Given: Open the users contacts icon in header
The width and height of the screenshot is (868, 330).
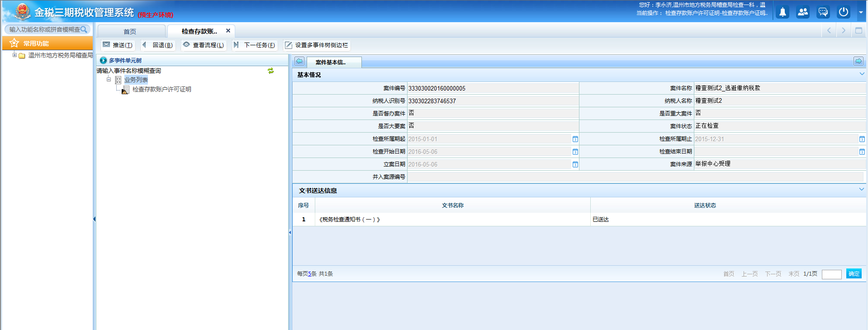Looking at the screenshot, I should click(x=803, y=12).
